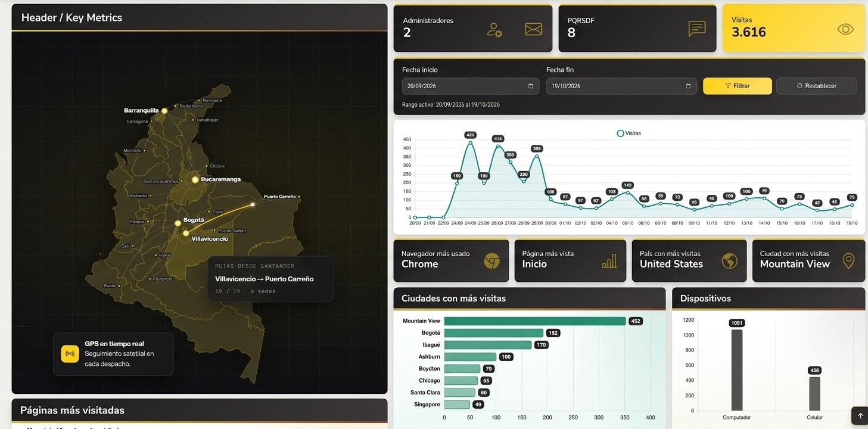
Task: Select the Villavicencio node on the map
Action: click(x=186, y=233)
